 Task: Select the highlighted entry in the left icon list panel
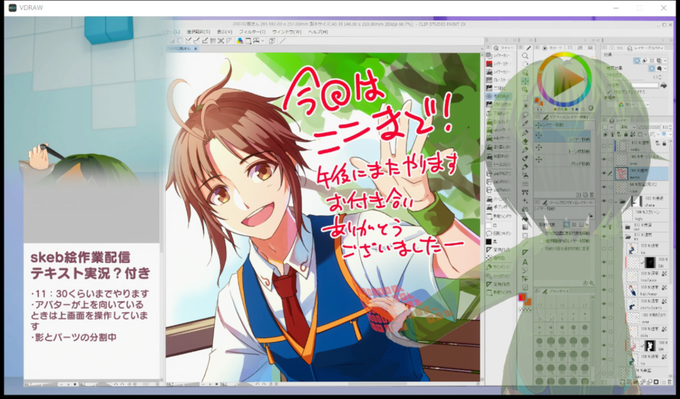point(500,96)
